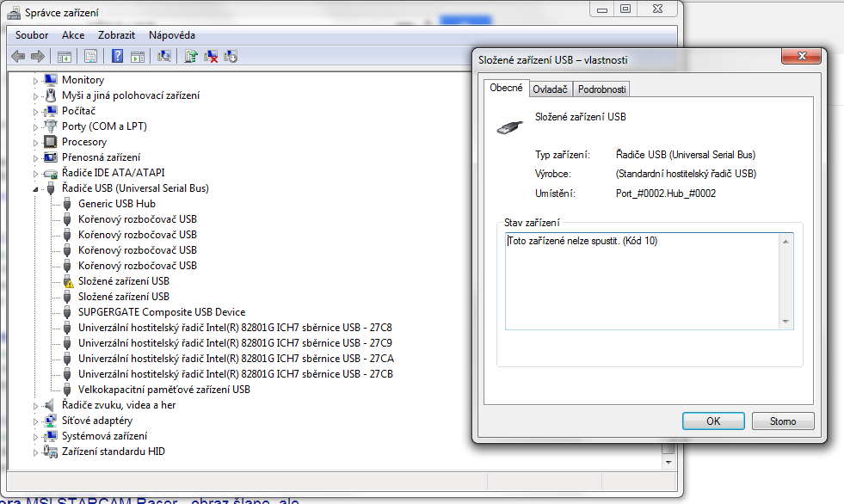Expand the Procesory tree node
The image size is (844, 504).
(35, 143)
